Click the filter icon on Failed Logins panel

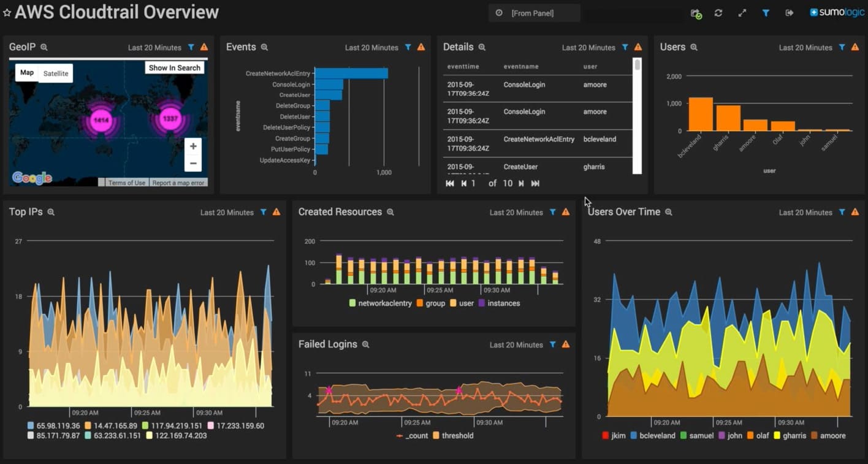click(x=553, y=344)
